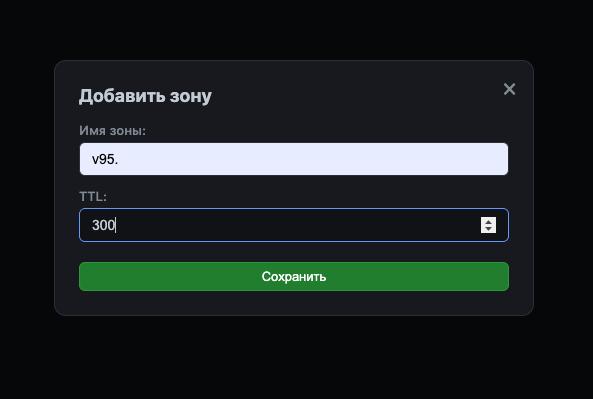
Task: Place cursor on the 300 value
Action: coord(104,225)
